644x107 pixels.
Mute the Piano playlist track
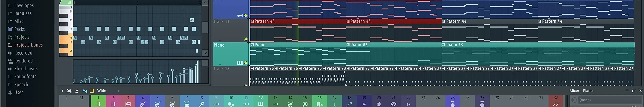point(246,63)
